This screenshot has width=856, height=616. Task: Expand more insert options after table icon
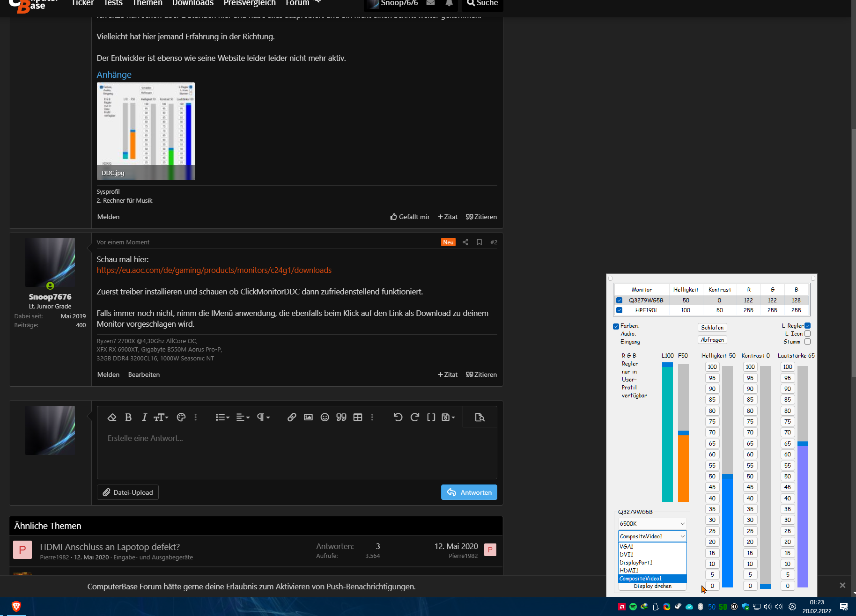(x=372, y=417)
